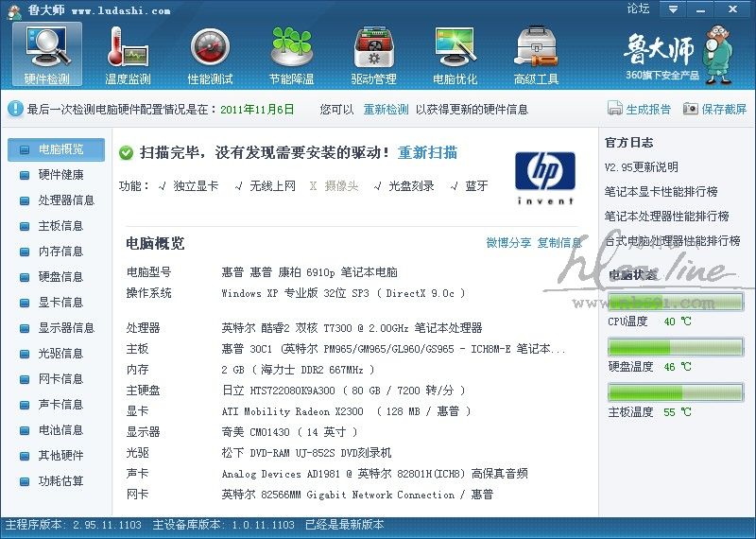Open the 论坛 forum link in title bar
Image resolution: width=756 pixels, height=539 pixels.
(639, 9)
